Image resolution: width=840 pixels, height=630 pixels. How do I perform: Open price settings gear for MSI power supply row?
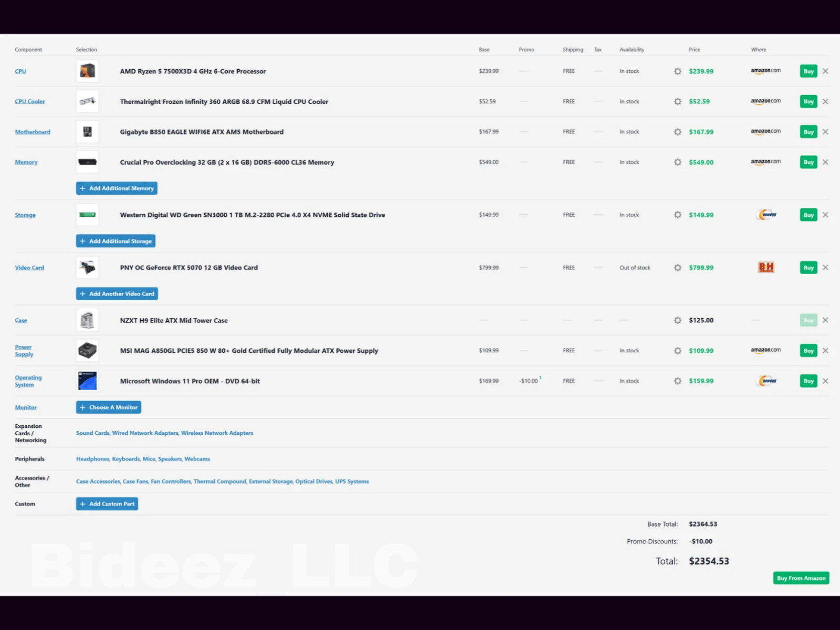(x=678, y=351)
